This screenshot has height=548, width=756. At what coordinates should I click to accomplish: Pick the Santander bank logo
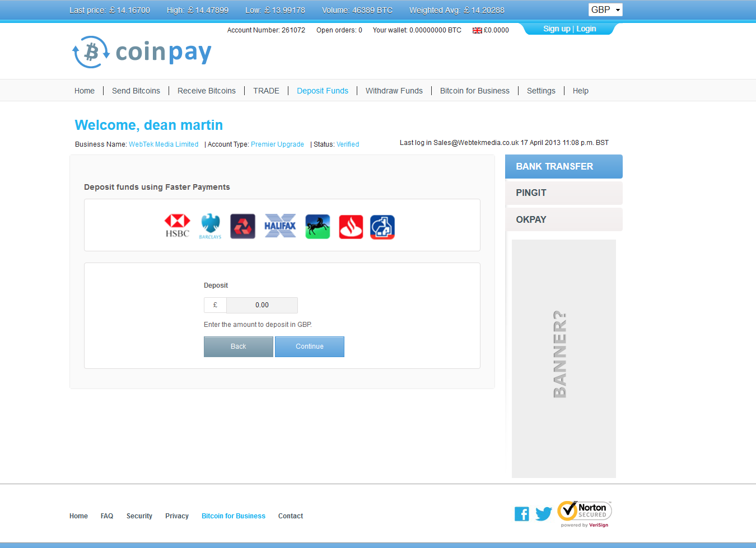pos(351,227)
